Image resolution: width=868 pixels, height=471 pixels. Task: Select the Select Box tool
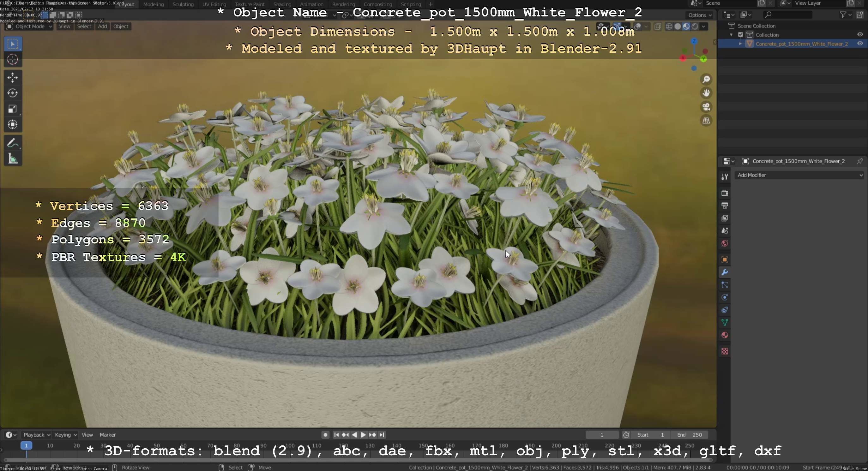(13, 44)
